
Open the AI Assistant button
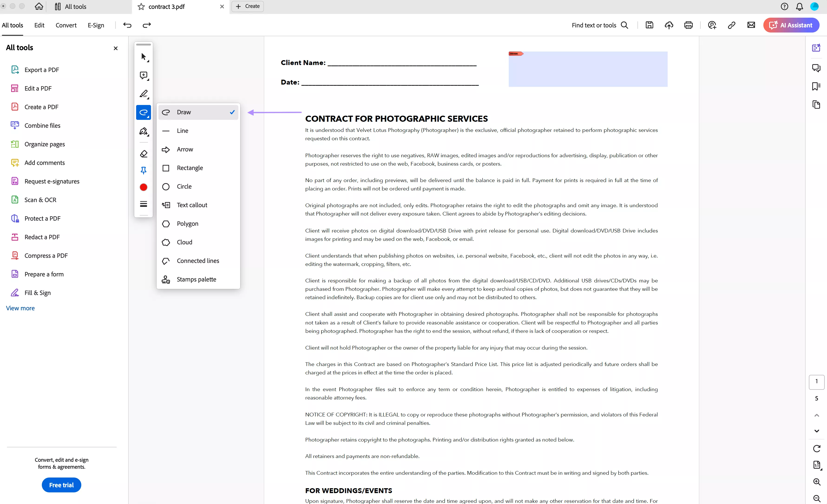point(791,25)
